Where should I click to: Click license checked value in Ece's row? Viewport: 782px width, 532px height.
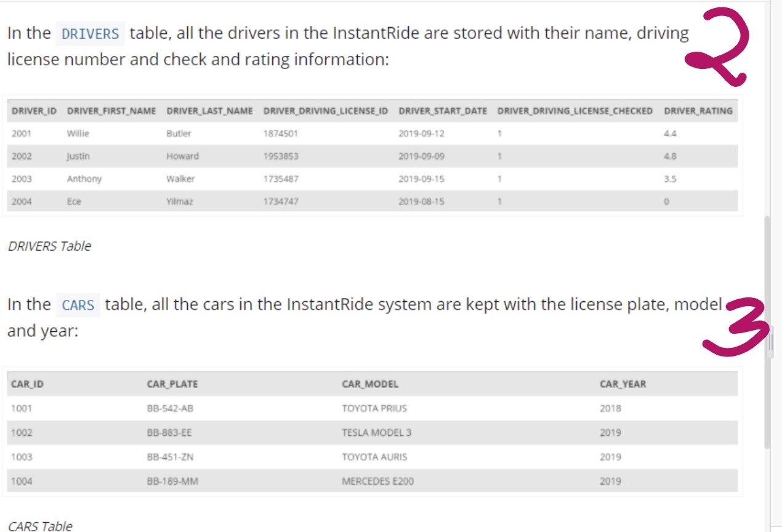500,201
